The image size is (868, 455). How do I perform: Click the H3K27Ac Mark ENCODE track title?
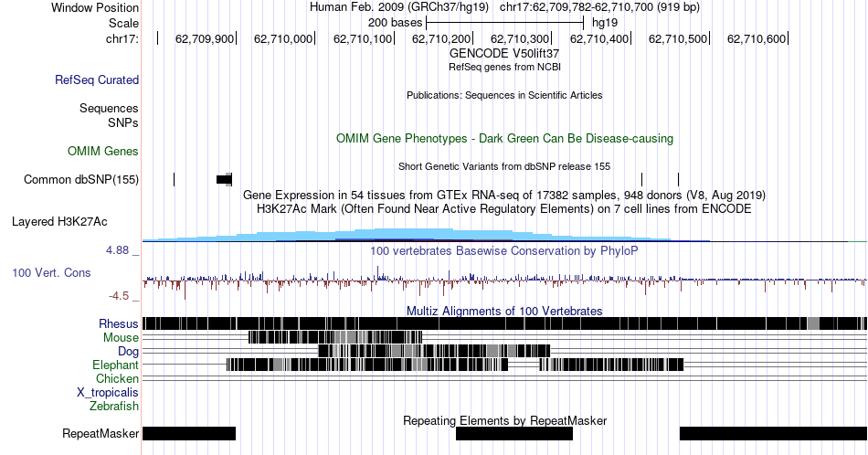coord(504,208)
